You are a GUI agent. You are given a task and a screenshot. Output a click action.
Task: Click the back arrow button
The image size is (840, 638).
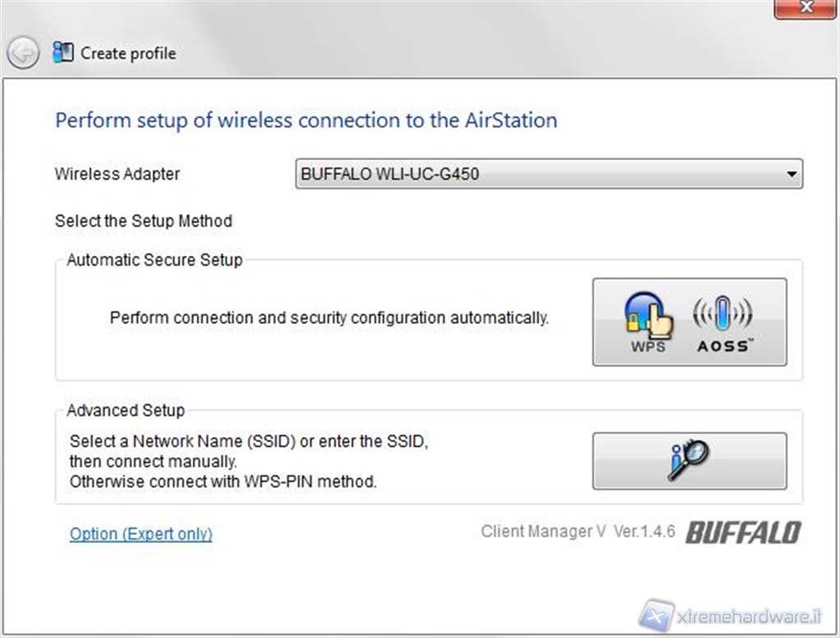pos(23,53)
